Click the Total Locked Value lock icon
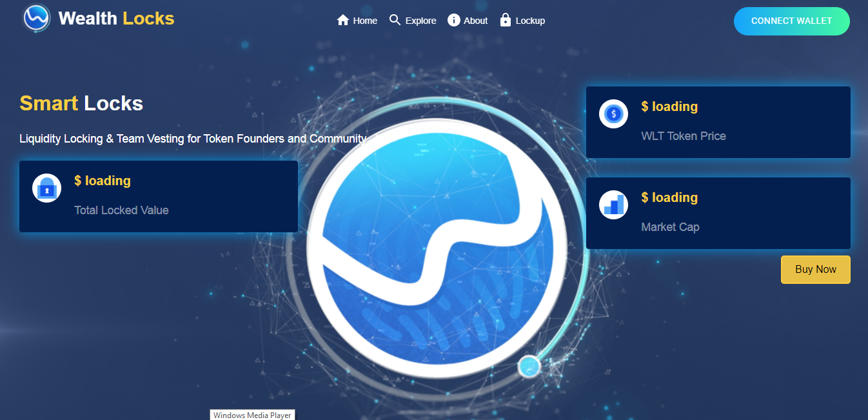The image size is (868, 420). (x=46, y=188)
